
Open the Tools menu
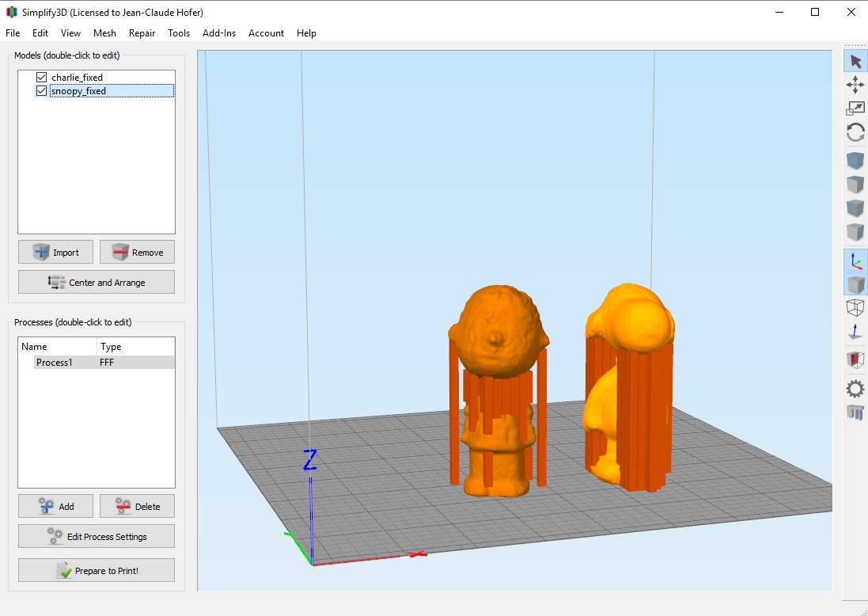click(x=179, y=33)
